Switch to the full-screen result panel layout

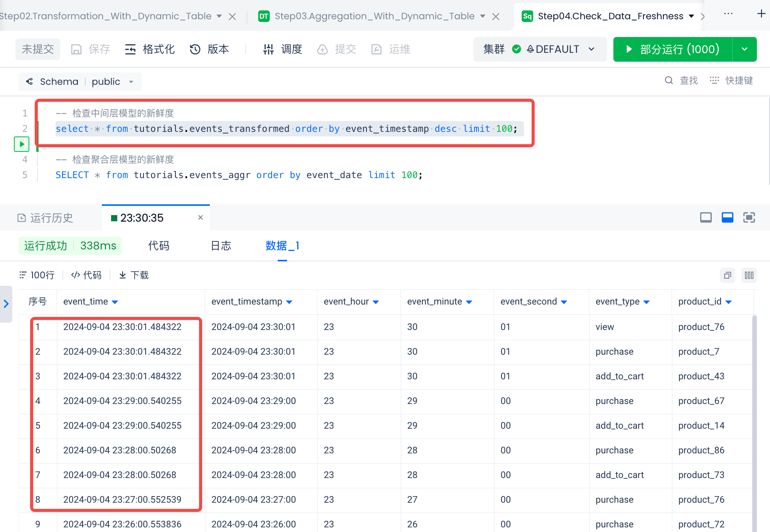point(749,218)
